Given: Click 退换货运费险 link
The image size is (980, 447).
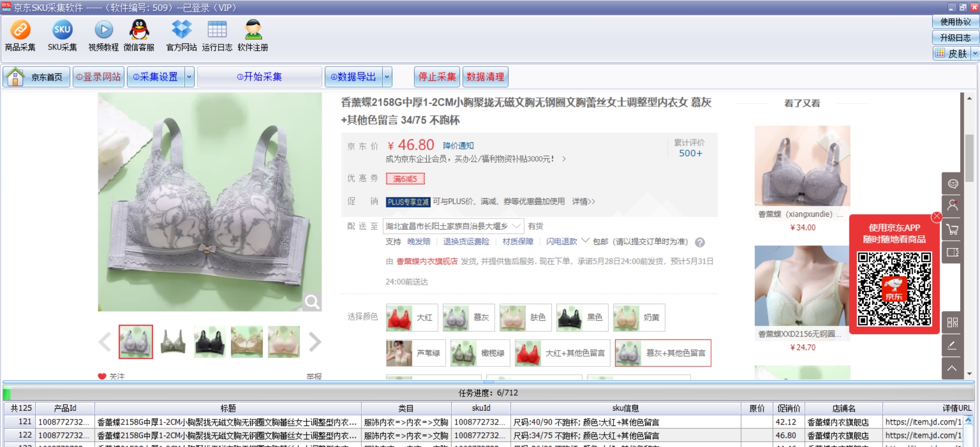Looking at the screenshot, I should click(x=466, y=242).
